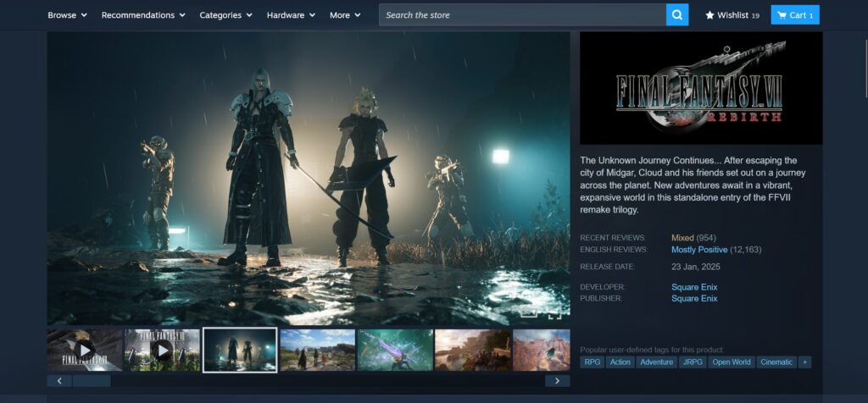Open the Categories dropdown

pos(225,15)
